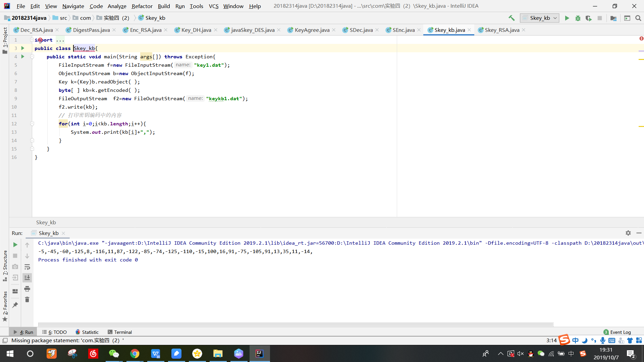Viewport: 644px width, 362px height.
Task: Click the console horizontal scrollbar
Action: pos(295,324)
